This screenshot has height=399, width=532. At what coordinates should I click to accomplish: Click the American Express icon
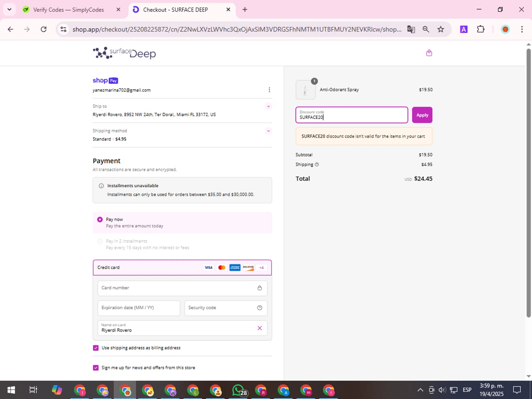[235, 267]
